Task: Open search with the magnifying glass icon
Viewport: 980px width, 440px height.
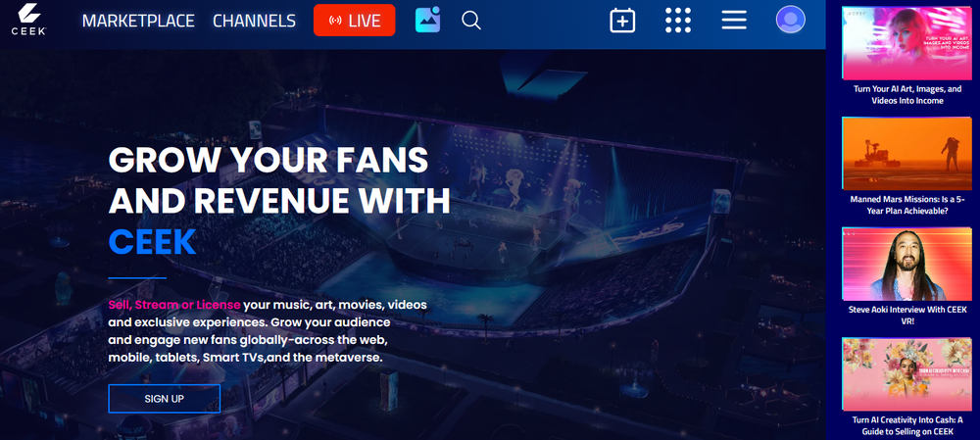Action: coord(471,20)
